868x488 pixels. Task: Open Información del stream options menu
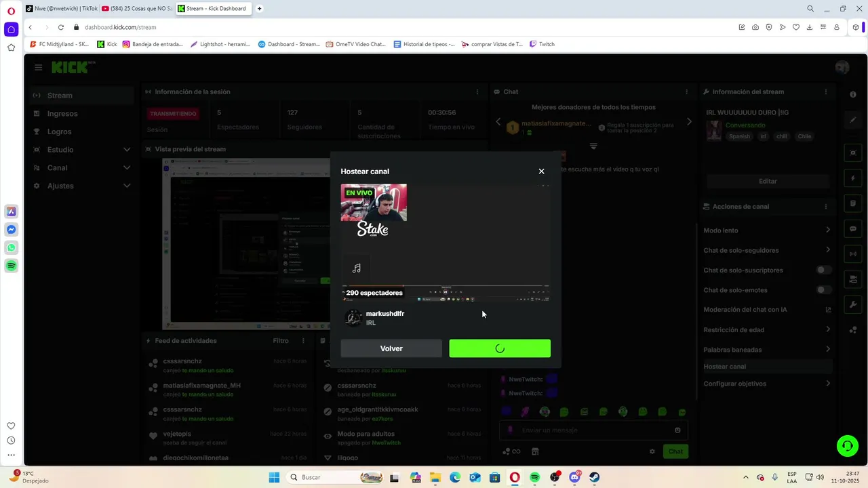(x=825, y=91)
